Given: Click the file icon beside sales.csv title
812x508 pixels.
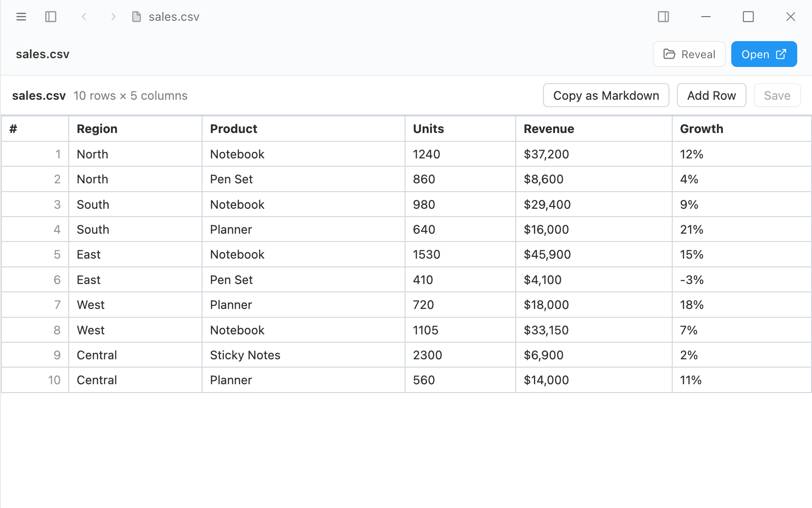Looking at the screenshot, I should pos(137,17).
